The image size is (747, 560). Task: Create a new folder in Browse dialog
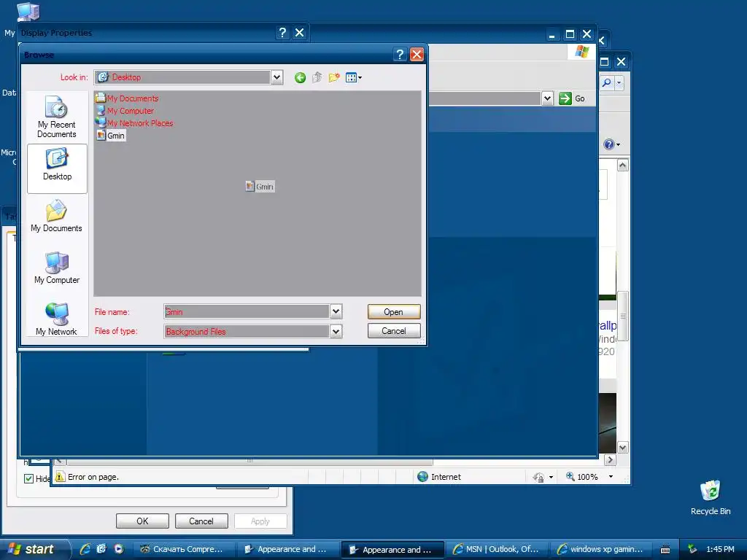334,77
